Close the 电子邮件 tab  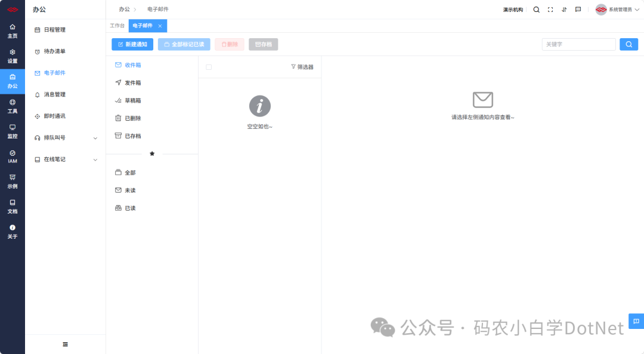(160, 26)
